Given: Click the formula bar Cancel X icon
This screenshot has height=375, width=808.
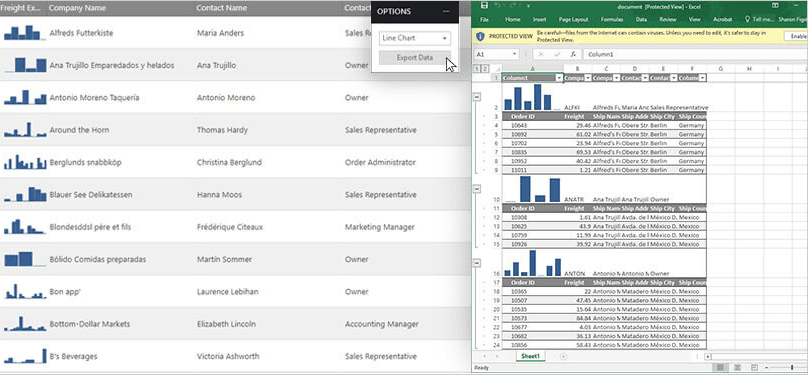Looking at the screenshot, I should tap(541, 54).
